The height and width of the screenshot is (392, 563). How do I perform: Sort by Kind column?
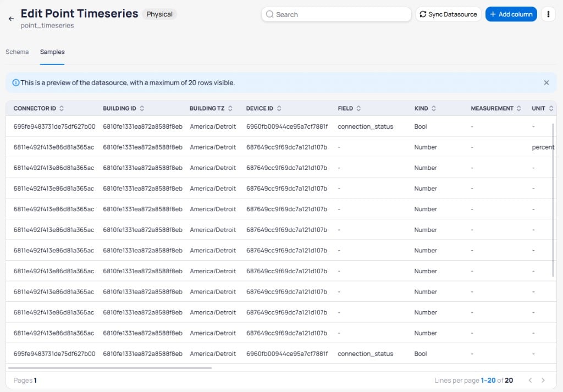pyautogui.click(x=433, y=108)
